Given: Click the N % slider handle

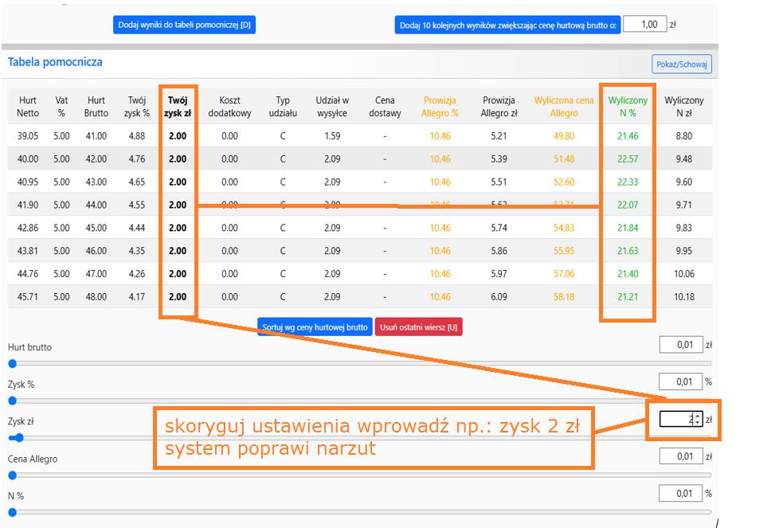Looking at the screenshot, I should [12, 512].
